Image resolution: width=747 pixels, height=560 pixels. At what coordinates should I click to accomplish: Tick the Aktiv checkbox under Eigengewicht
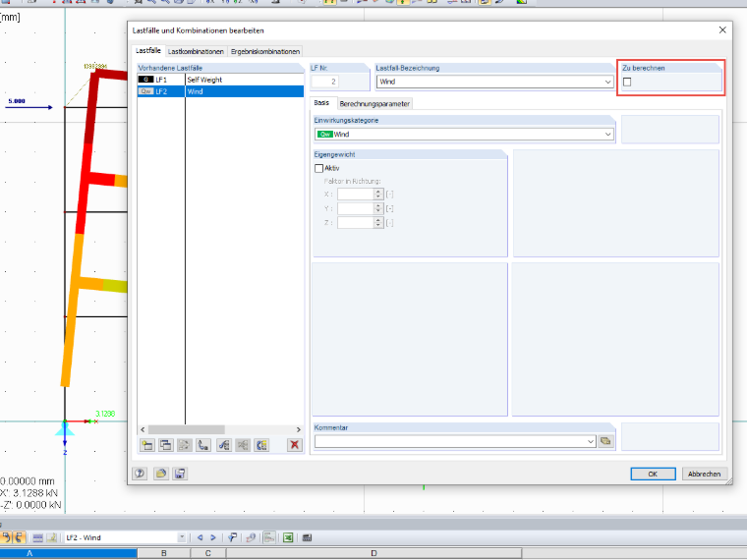tap(318, 168)
